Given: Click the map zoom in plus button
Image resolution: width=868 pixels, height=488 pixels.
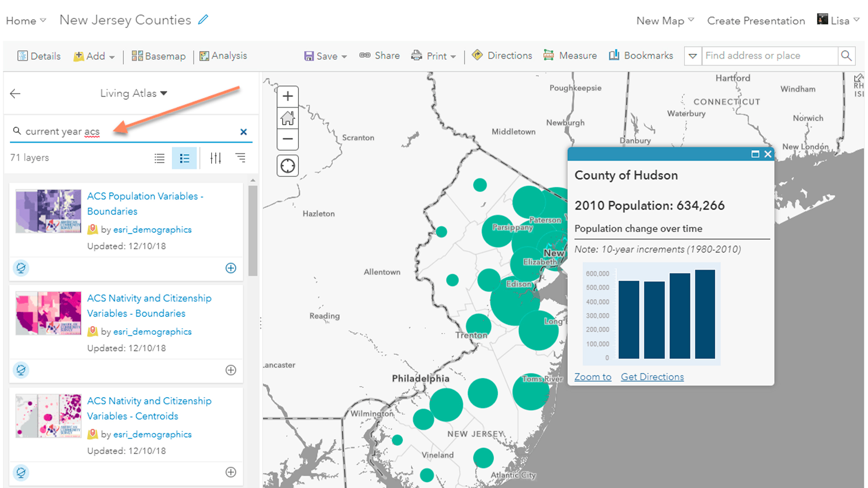Looking at the screenshot, I should point(288,96).
